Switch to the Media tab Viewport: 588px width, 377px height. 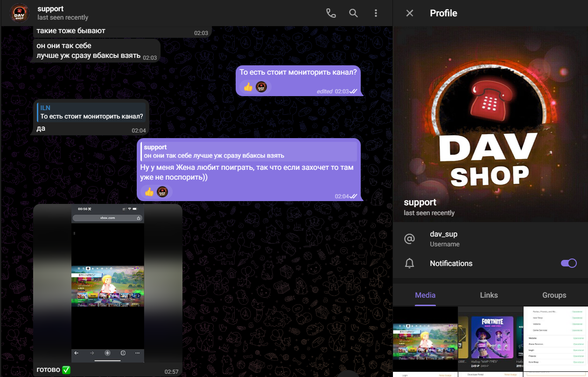(425, 295)
